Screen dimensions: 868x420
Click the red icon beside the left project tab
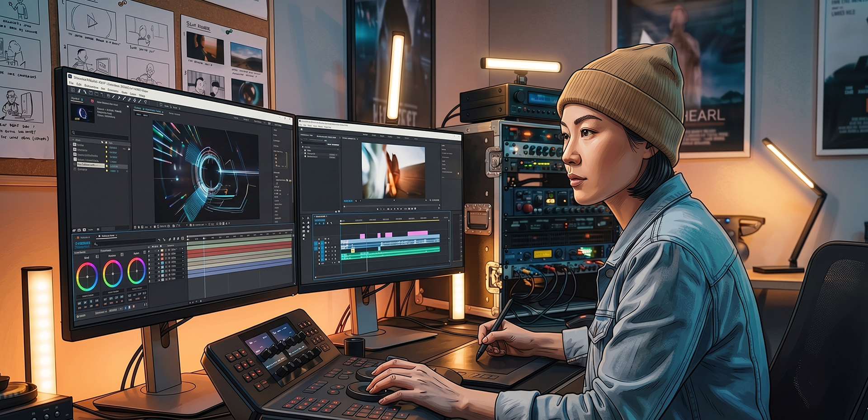pos(92,101)
